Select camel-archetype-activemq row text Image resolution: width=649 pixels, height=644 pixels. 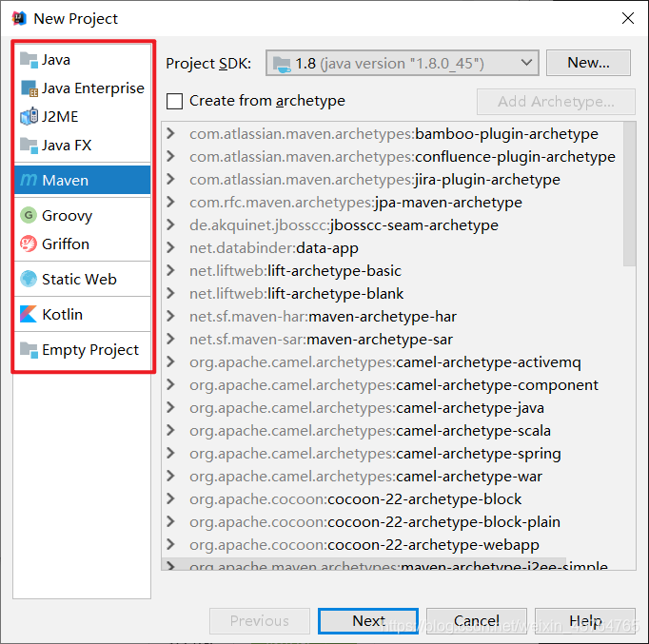click(x=385, y=362)
